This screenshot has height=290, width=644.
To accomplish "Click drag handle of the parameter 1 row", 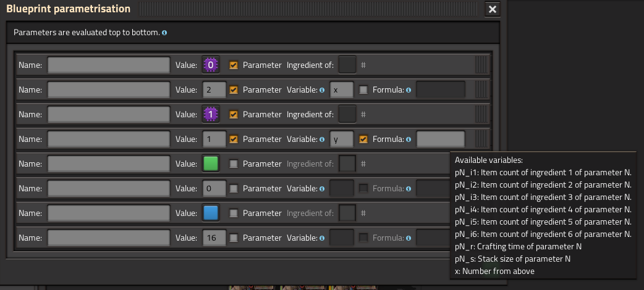I will tap(481, 114).
